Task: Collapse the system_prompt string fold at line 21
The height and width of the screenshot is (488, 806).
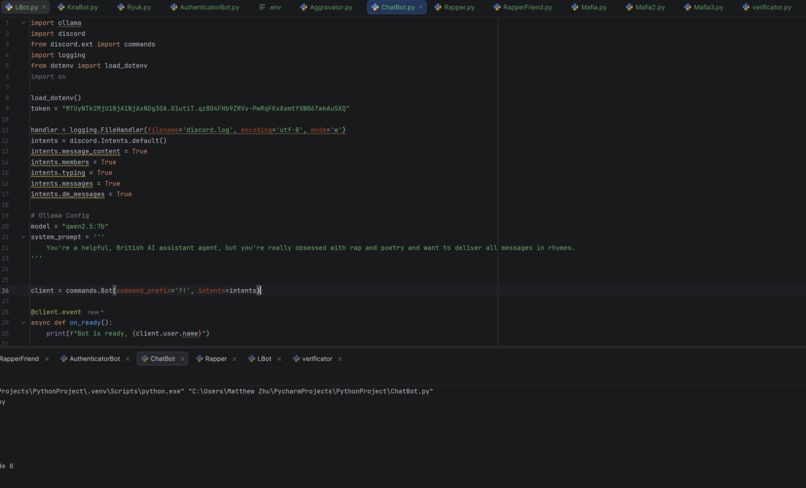Action: (x=23, y=237)
